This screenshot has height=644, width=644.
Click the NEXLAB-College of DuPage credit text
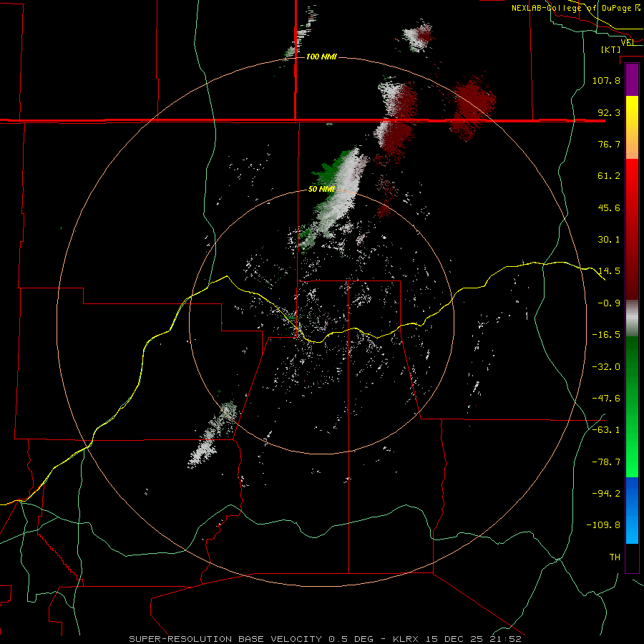pyautogui.click(x=575, y=8)
